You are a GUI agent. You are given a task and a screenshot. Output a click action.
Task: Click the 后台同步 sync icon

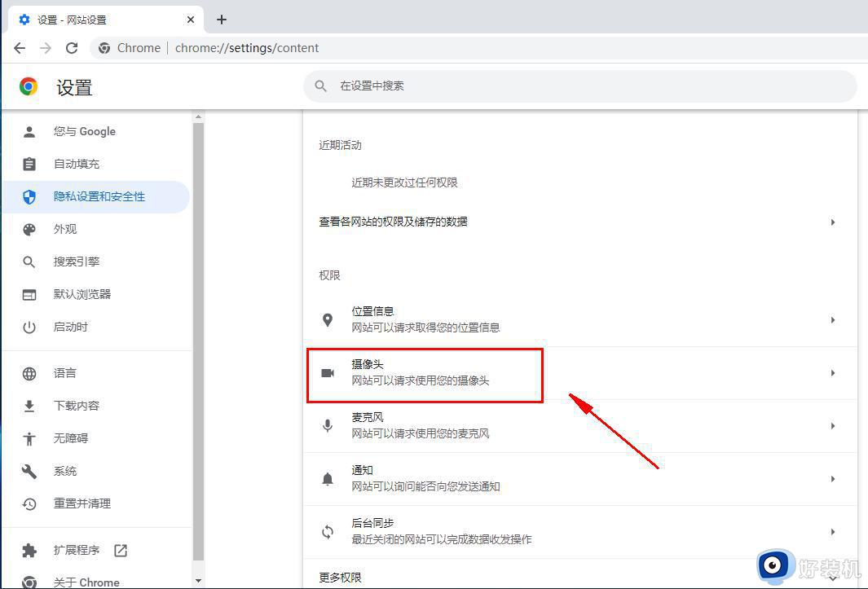(x=328, y=530)
